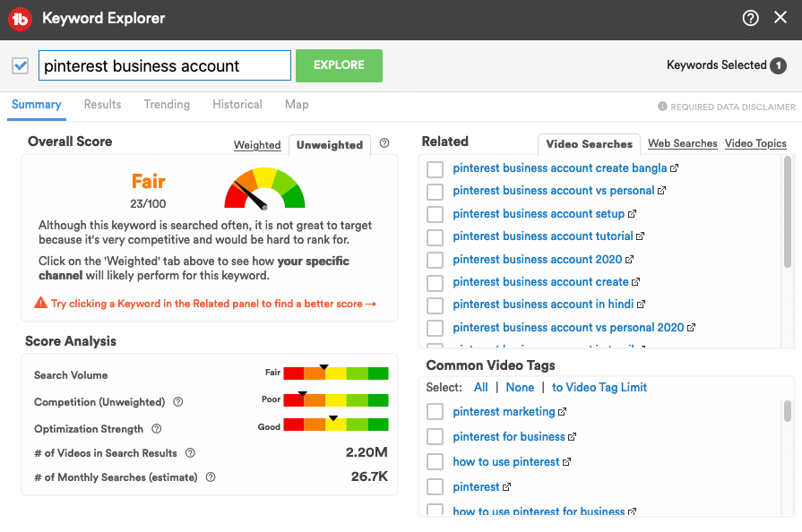Viewport: 802px width, 532px height.
Task: Open 'pinterest business account tutorial' link
Action: pyautogui.click(x=543, y=236)
